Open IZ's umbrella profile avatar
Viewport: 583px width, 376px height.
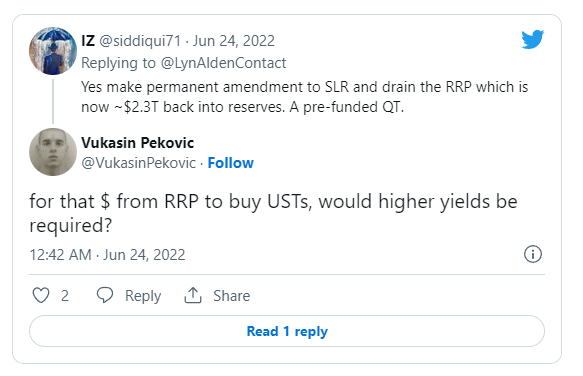[53, 51]
